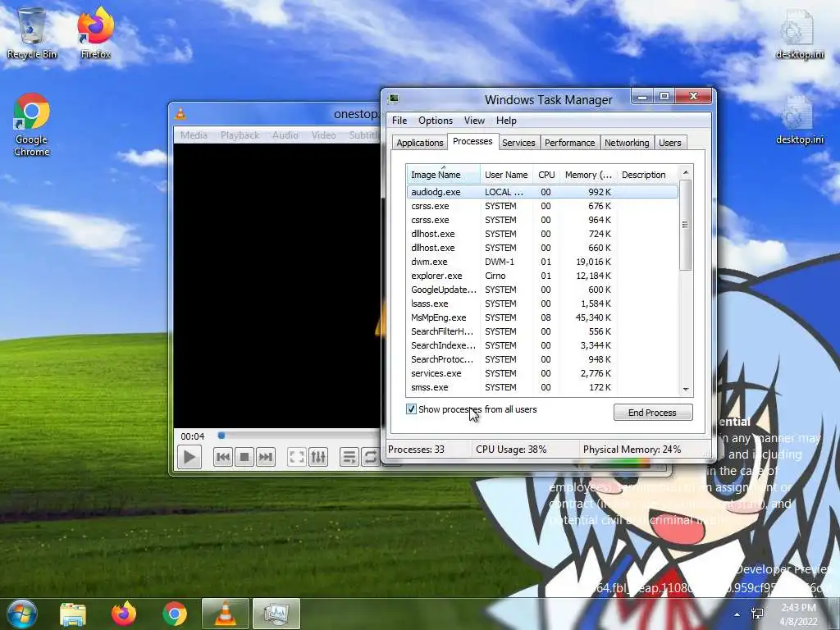Open Task Manager Help menu
The width and height of the screenshot is (840, 630).
click(x=506, y=121)
